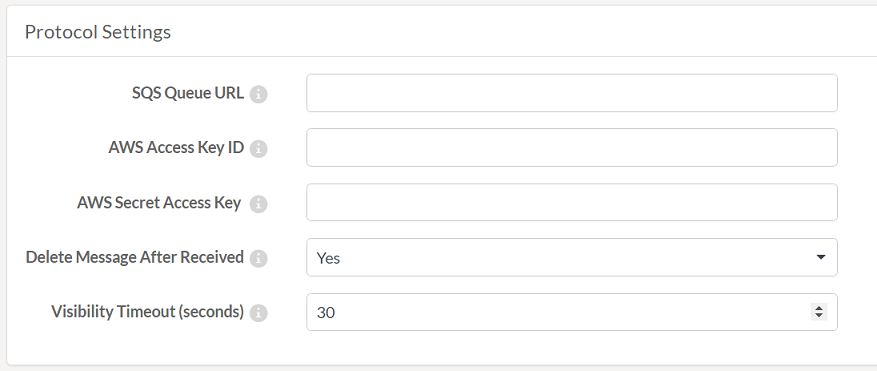877x371 pixels.
Task: Show info for SQS Queue URL
Action: click(x=258, y=94)
